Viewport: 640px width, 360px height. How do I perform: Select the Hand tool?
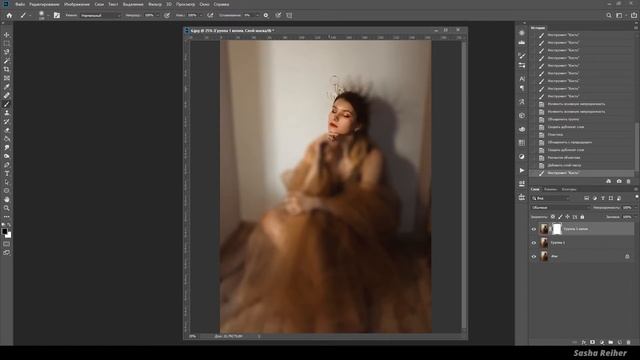[x=7, y=200]
